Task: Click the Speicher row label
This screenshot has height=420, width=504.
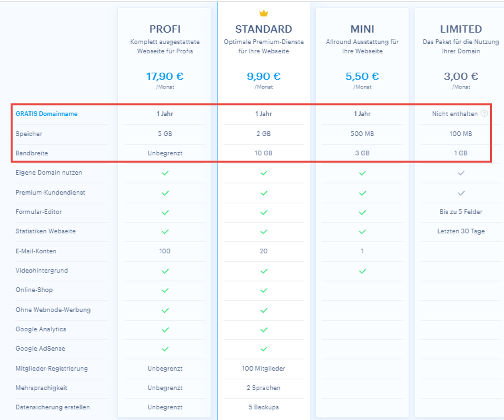Action: [29, 134]
